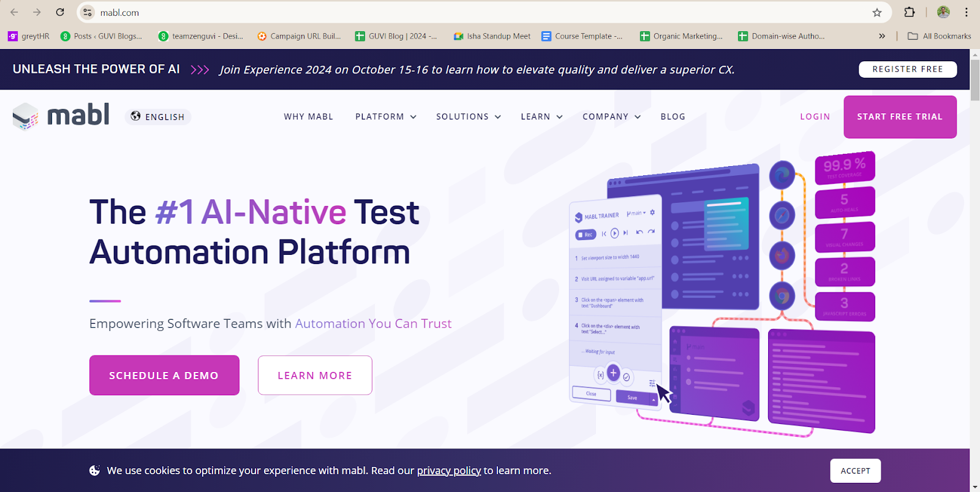Image resolution: width=980 pixels, height=492 pixels.
Task: Expand the PLATFORM menu
Action: (x=386, y=116)
